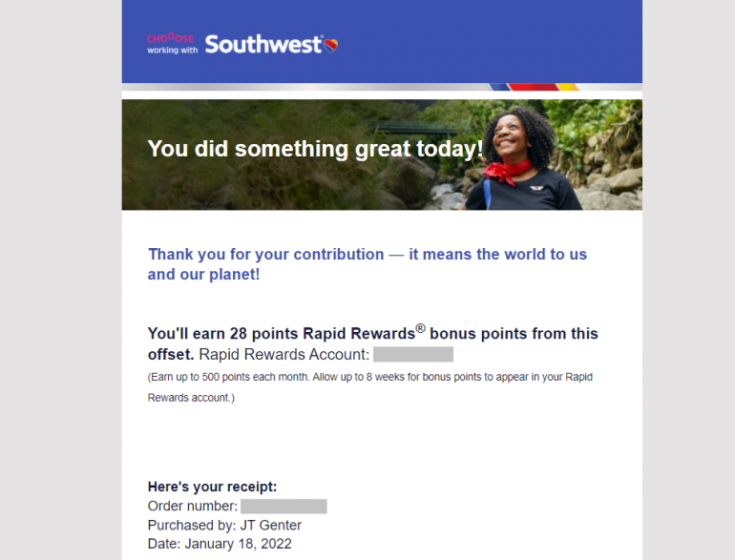Click the redacted Rapid Rewards Account number
Viewport: 735px width, 560px height.
pyautogui.click(x=412, y=355)
